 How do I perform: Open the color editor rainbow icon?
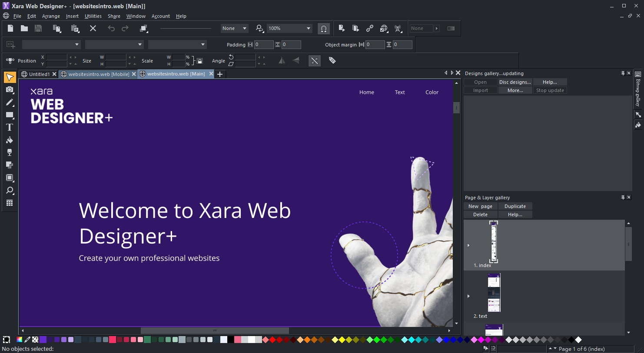pos(19,340)
